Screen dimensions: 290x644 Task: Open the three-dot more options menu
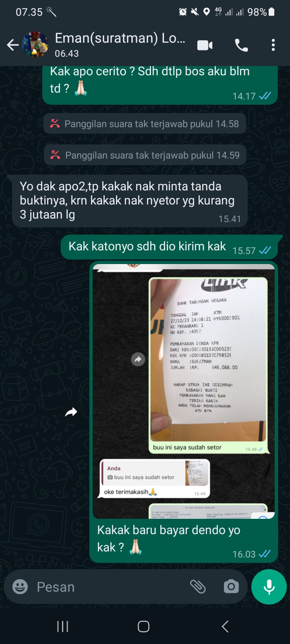(273, 45)
